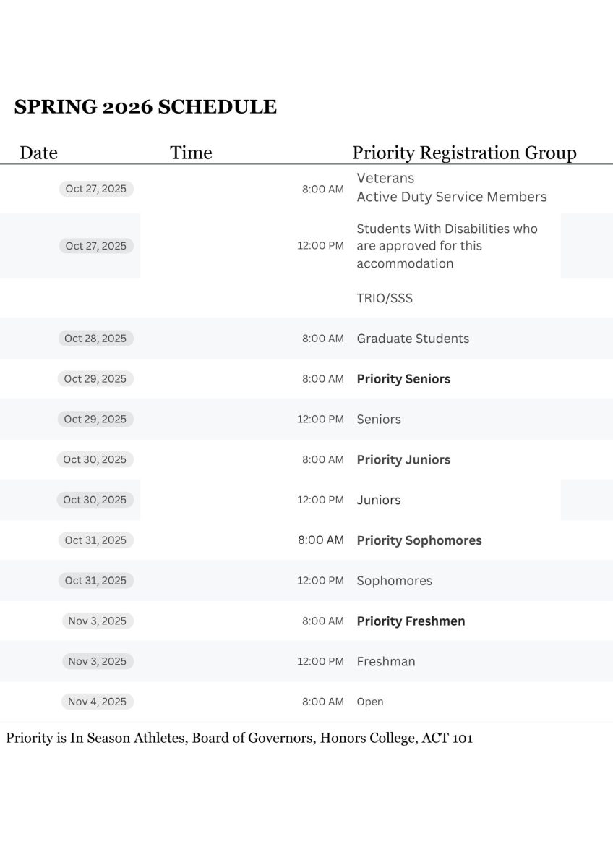Select the Nov 4, 2025 date badge
Image resolution: width=613 pixels, height=868 pixels.
(x=97, y=702)
